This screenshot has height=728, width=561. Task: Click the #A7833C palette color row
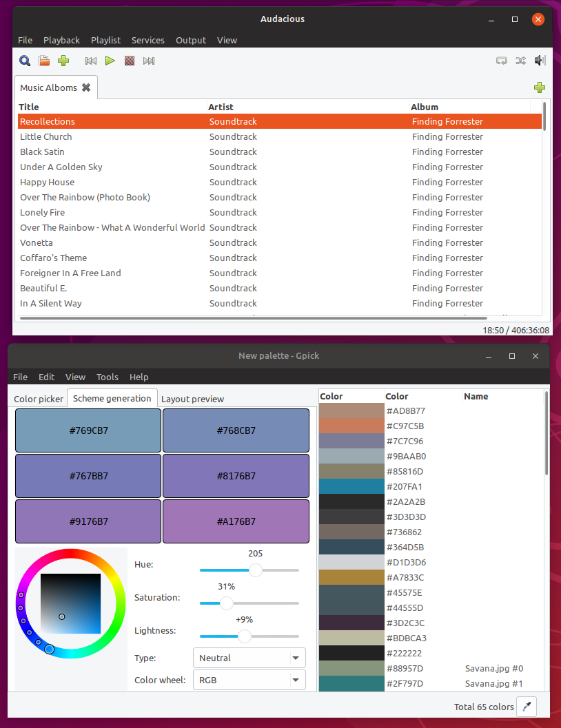pyautogui.click(x=431, y=578)
